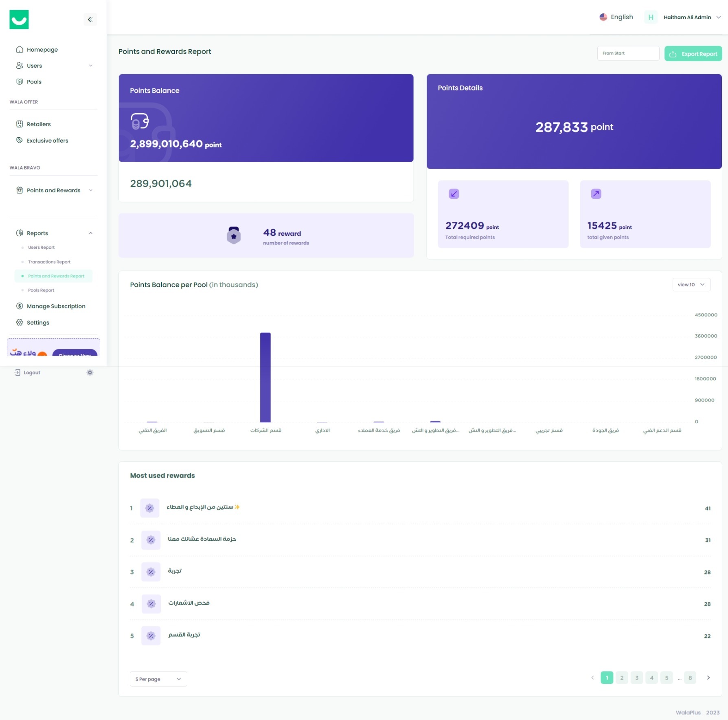Viewport: 728px width, 720px height.
Task: Open the Pools Report sub-item
Action: click(x=41, y=290)
